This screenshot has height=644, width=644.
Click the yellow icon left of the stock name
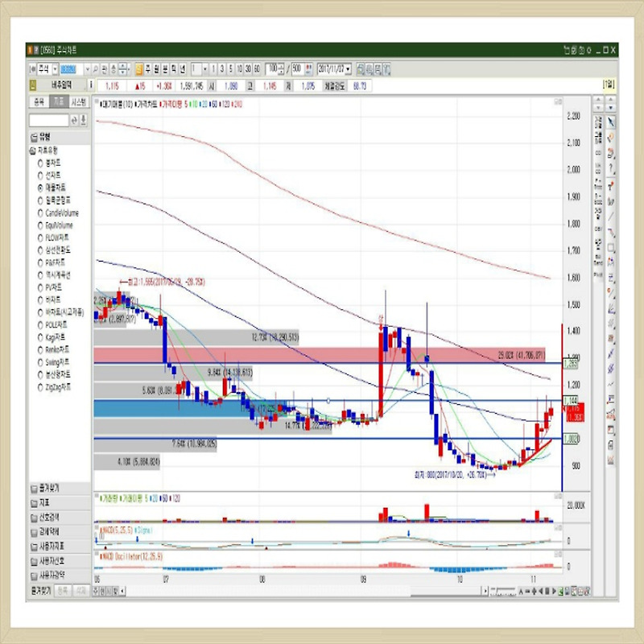tap(33, 85)
